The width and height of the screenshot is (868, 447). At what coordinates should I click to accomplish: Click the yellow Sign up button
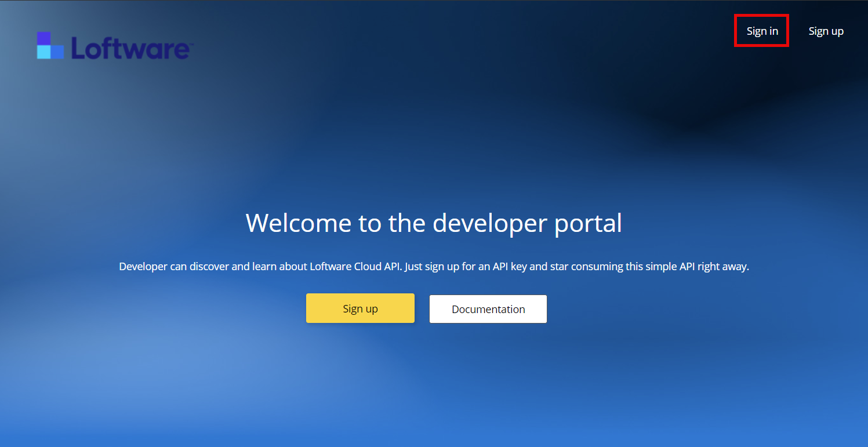coord(360,308)
